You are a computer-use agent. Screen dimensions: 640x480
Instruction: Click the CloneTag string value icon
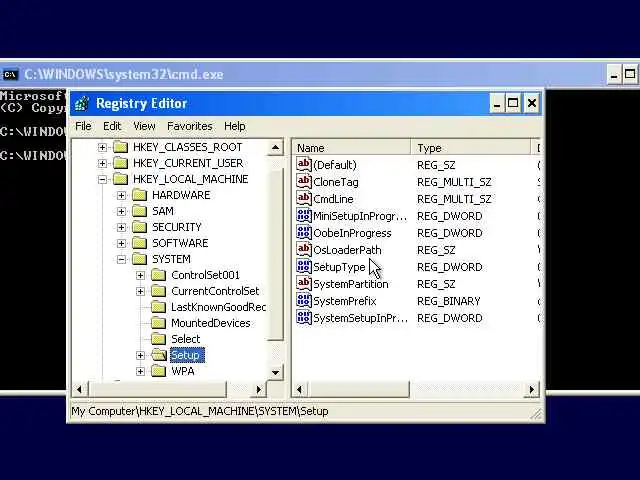(304, 182)
